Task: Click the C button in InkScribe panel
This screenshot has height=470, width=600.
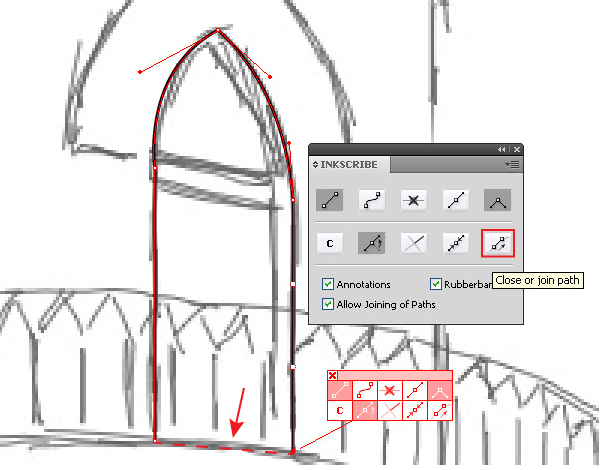Action: pos(329,243)
